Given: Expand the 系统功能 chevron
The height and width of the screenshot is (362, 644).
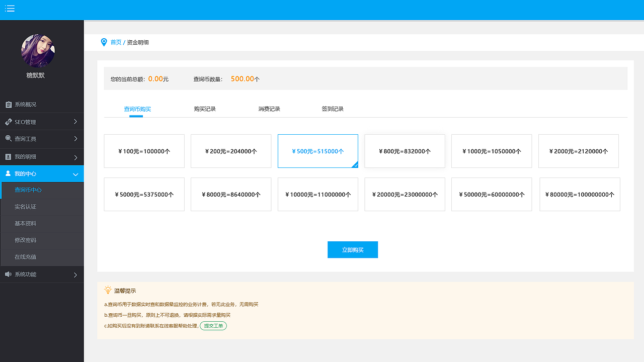Looking at the screenshot, I should tap(75, 275).
